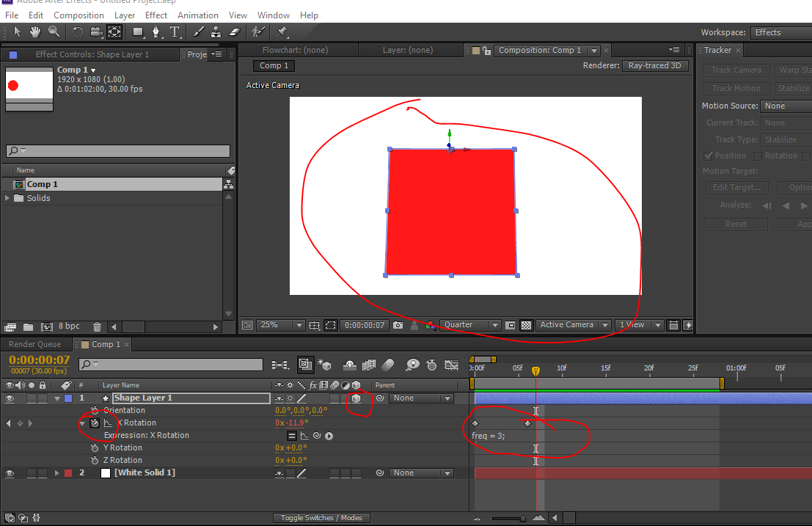Click the Comp 1 breadcrumb button in viewer
This screenshot has width=812, height=526.
(x=274, y=66)
